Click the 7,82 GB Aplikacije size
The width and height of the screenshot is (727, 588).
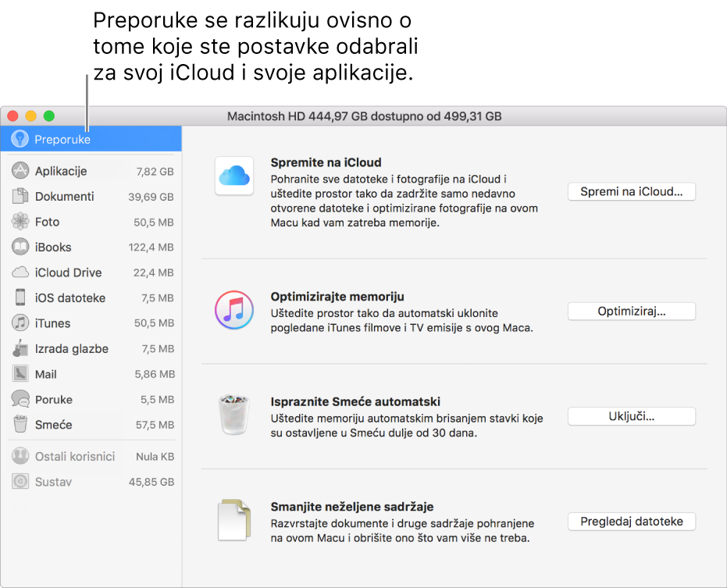pos(155,172)
